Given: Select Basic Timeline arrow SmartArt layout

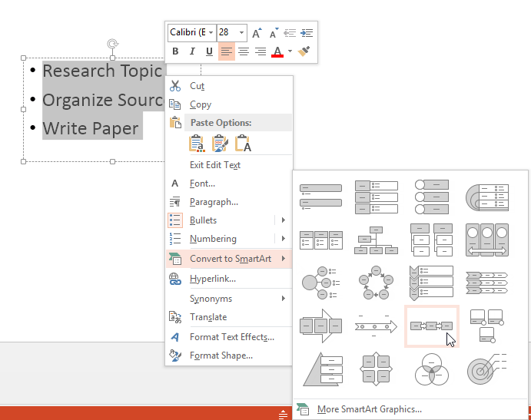Looking at the screenshot, I should click(377, 326).
